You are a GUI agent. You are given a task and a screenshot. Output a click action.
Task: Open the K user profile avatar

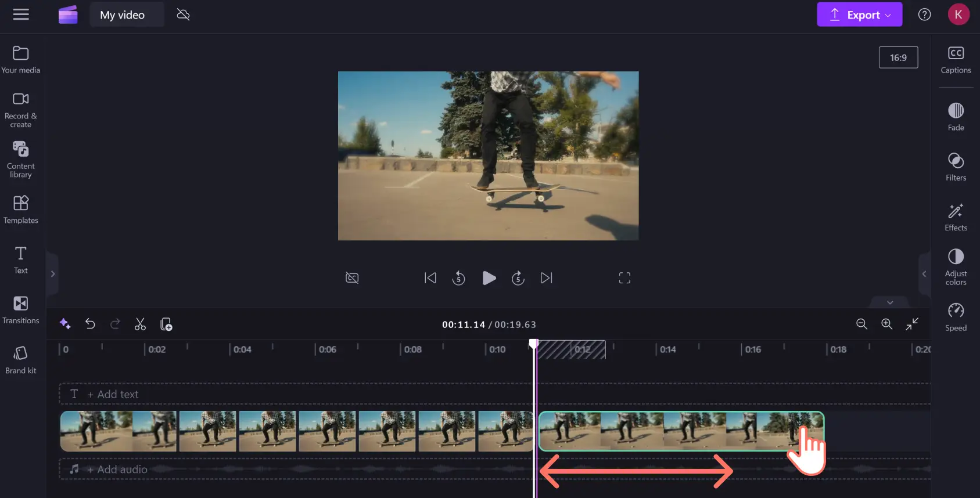(958, 15)
